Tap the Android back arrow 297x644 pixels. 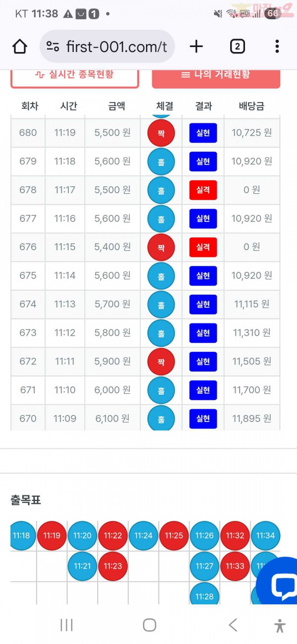click(233, 625)
